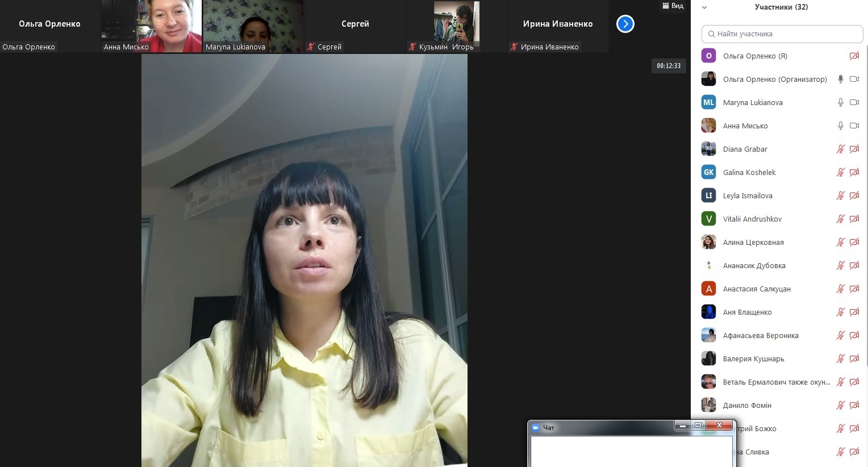Click Maryna Lukianova's microphone icon
The width and height of the screenshot is (868, 467).
click(840, 102)
